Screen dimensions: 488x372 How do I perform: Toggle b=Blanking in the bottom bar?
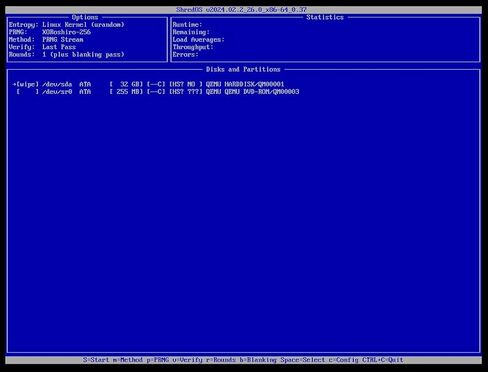pyautogui.click(x=258, y=360)
